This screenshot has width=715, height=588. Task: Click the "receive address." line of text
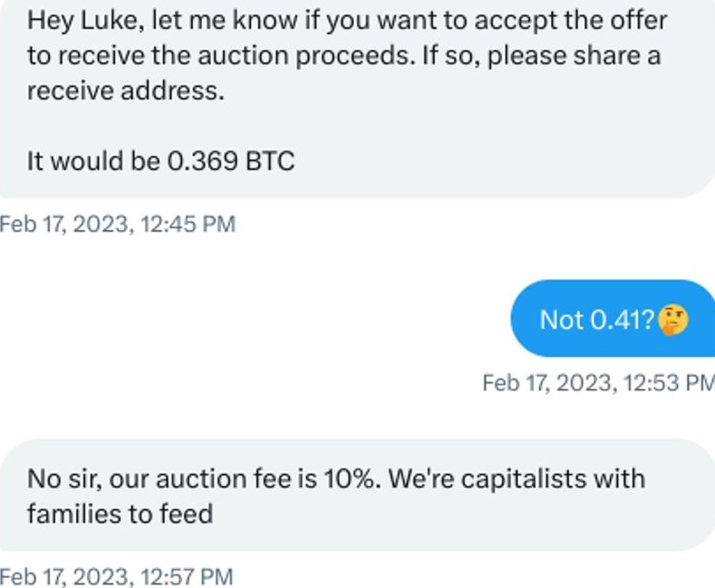click(x=125, y=92)
